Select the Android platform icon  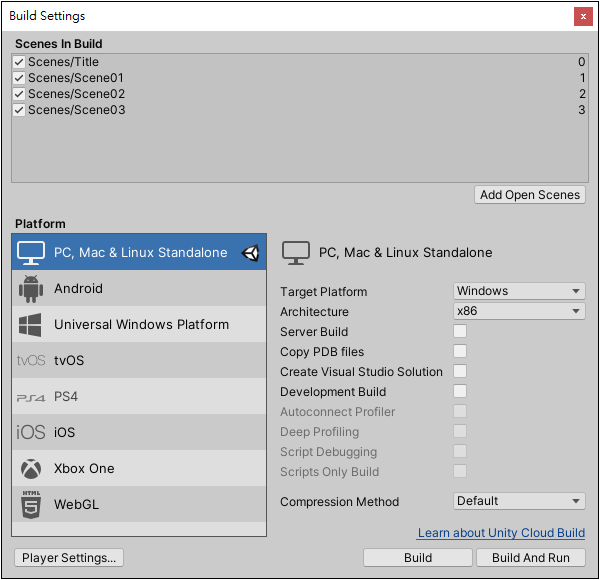(30, 289)
